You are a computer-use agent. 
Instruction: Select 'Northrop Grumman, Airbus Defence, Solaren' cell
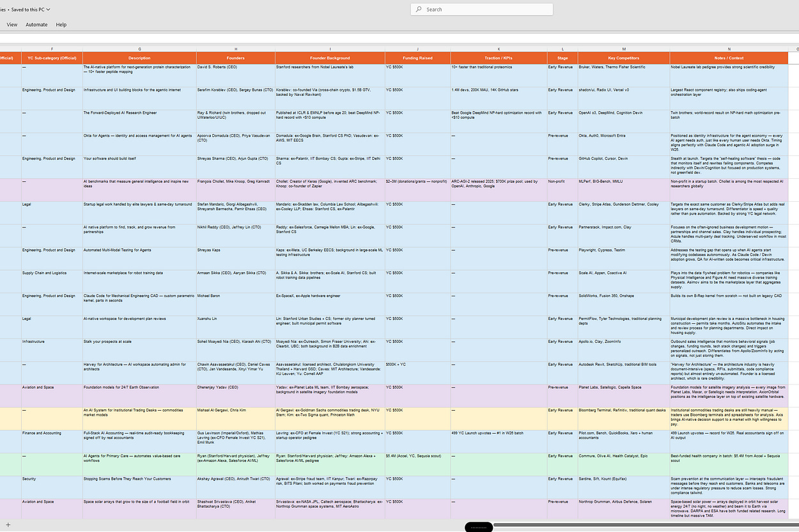coord(624,510)
